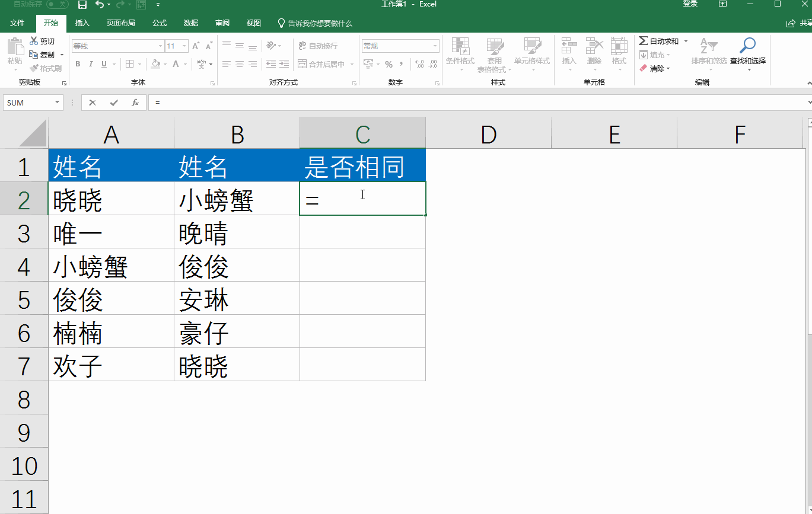Confirm formula entry with the checkmark icon
The width and height of the screenshot is (812, 514).
click(114, 103)
